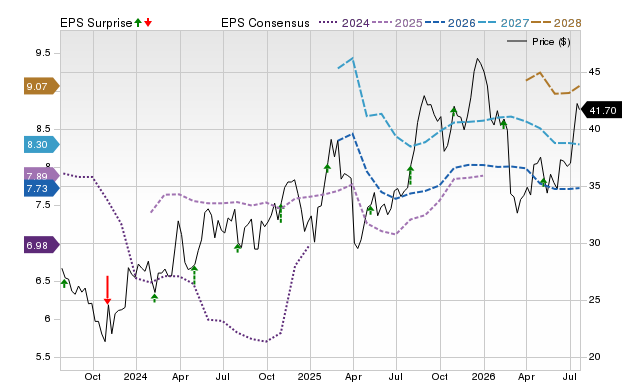Click the 2024 label on the time axis
Viewport: 640px width, 382px height.
136,376
